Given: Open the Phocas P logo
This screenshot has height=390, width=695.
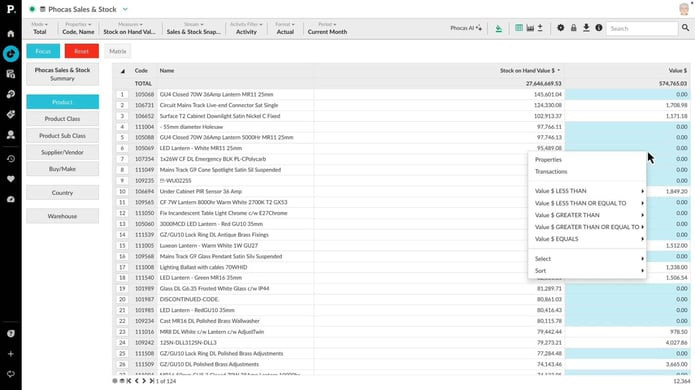Looking at the screenshot, I should (x=11, y=9).
